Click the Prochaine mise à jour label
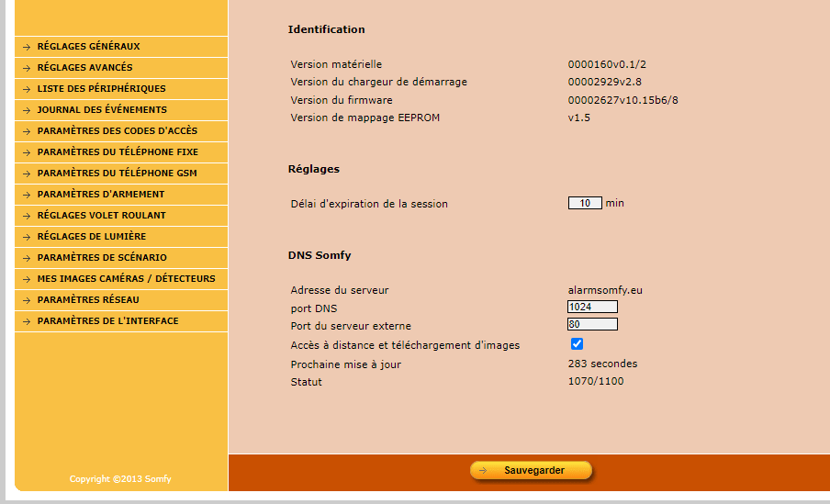The height and width of the screenshot is (504, 830). coord(345,364)
